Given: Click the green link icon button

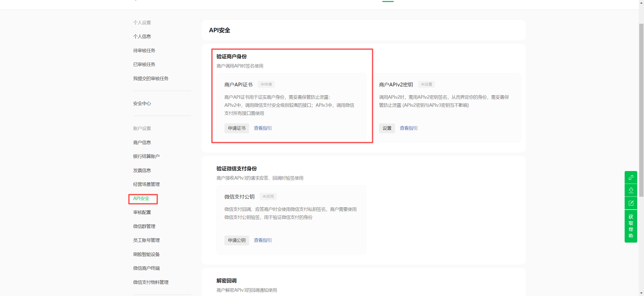Looking at the screenshot, I should click(x=631, y=178).
